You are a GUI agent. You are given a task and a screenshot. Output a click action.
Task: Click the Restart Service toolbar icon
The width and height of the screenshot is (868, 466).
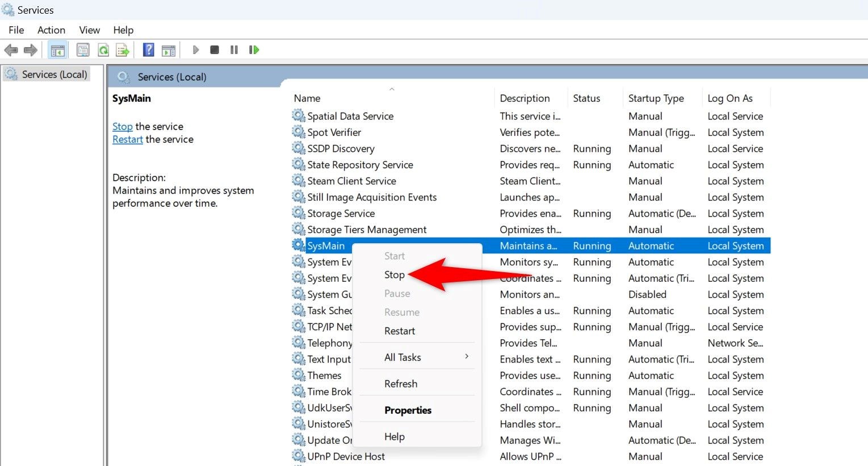[254, 50]
